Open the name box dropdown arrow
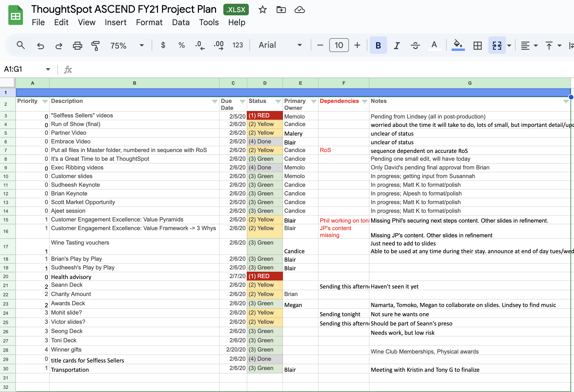Screen dimensions: 574x392 [48, 69]
